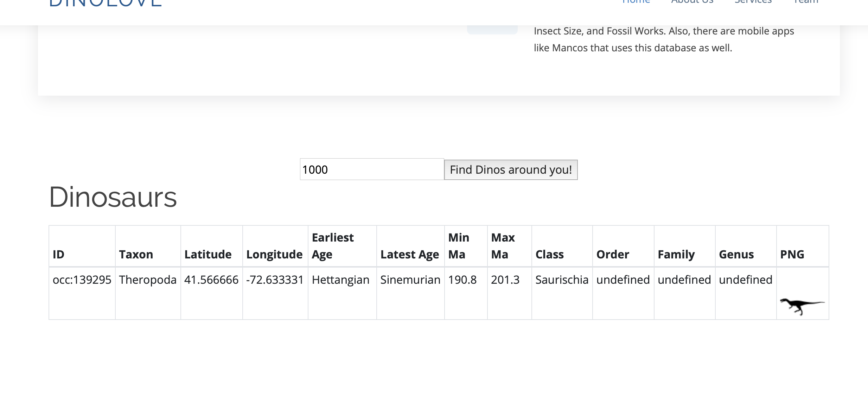
Task: Go to the Services navigation link
Action: tap(753, 2)
